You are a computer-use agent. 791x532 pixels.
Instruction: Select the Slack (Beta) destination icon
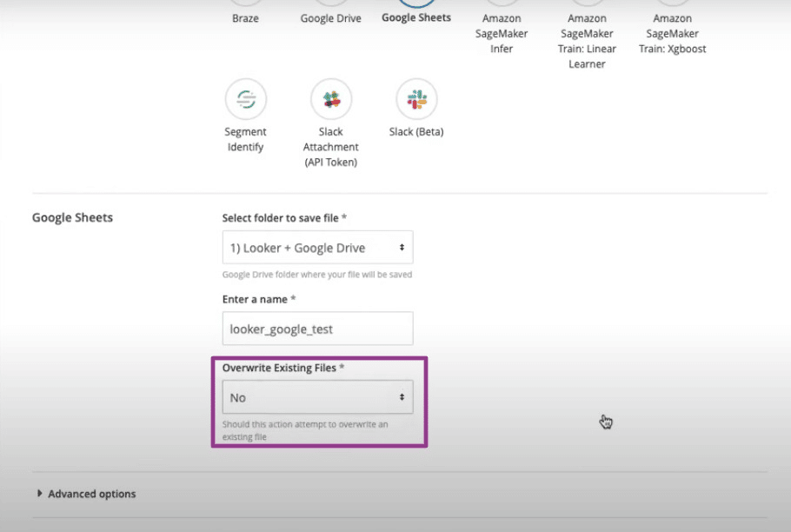pos(416,99)
